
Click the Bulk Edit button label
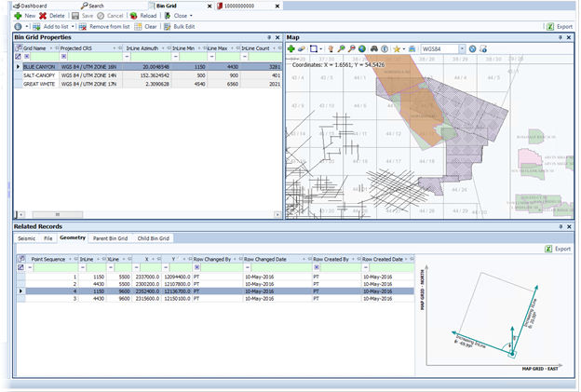coord(184,27)
